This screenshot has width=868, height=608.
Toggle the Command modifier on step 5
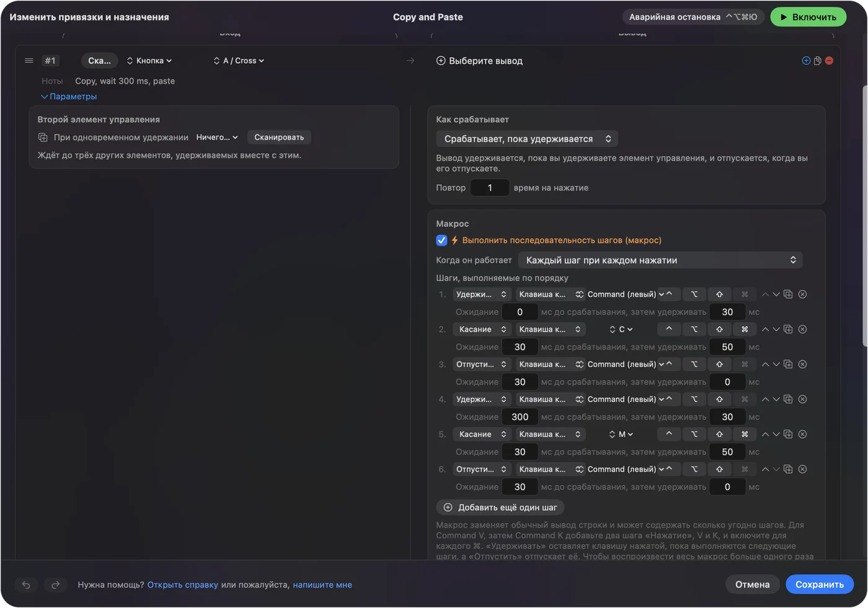click(745, 434)
